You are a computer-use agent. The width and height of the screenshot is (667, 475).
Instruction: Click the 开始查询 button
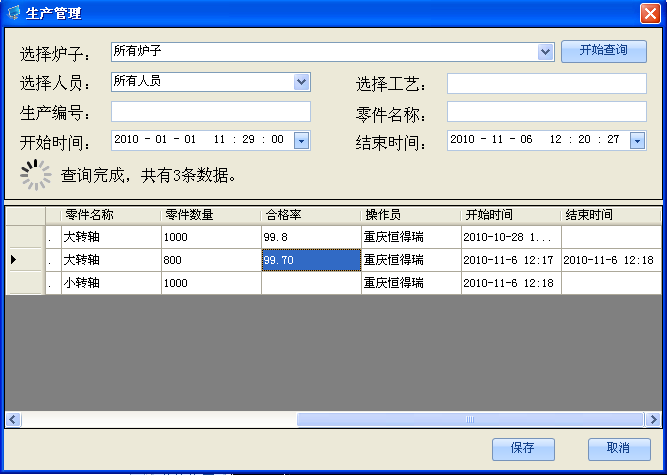pyautogui.click(x=604, y=51)
